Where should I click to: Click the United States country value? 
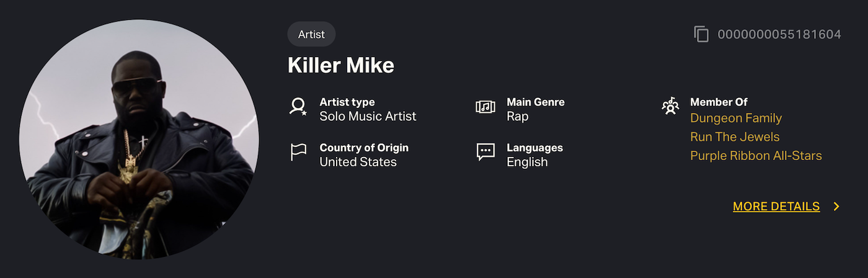pos(358,162)
